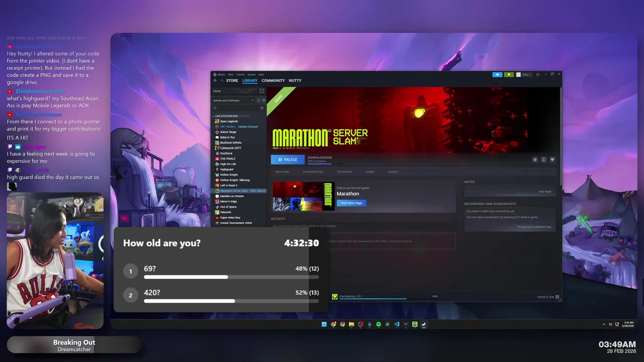Open File Explorer from taskbar
The width and height of the screenshot is (644, 362).
(x=351, y=324)
